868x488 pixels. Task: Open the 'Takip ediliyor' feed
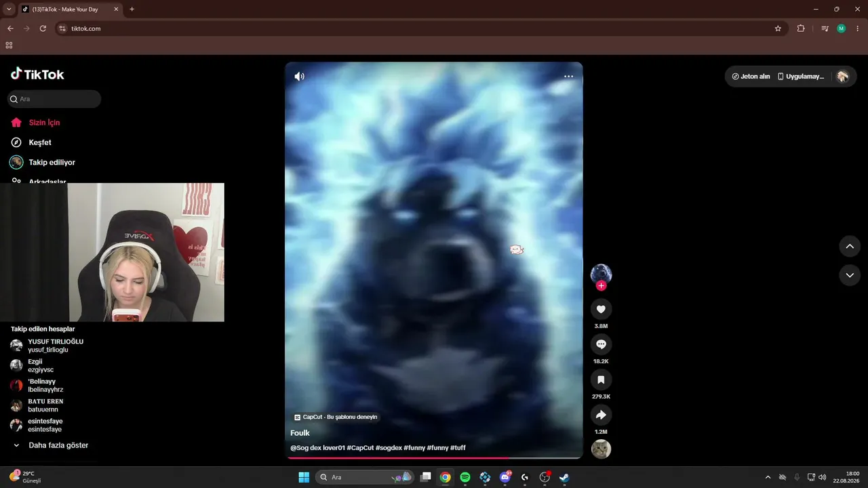(x=52, y=163)
